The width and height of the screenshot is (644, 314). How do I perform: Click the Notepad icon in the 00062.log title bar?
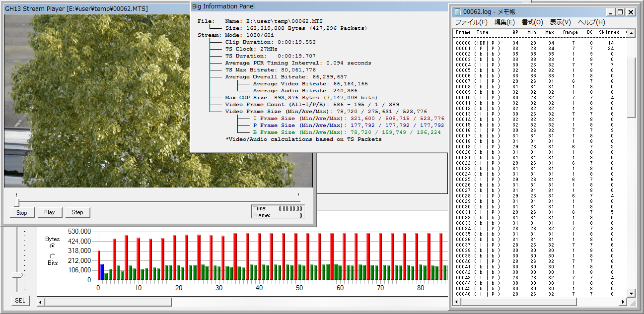coord(457,12)
